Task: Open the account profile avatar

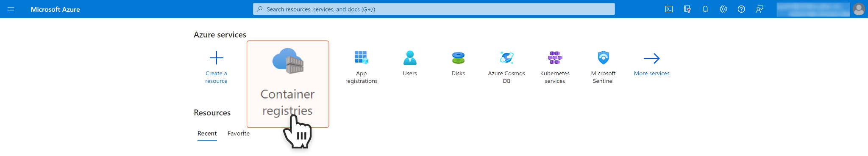Action: point(859,9)
